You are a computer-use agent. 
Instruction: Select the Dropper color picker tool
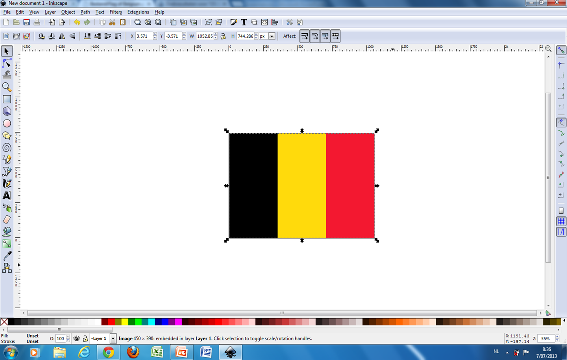tap(7, 256)
